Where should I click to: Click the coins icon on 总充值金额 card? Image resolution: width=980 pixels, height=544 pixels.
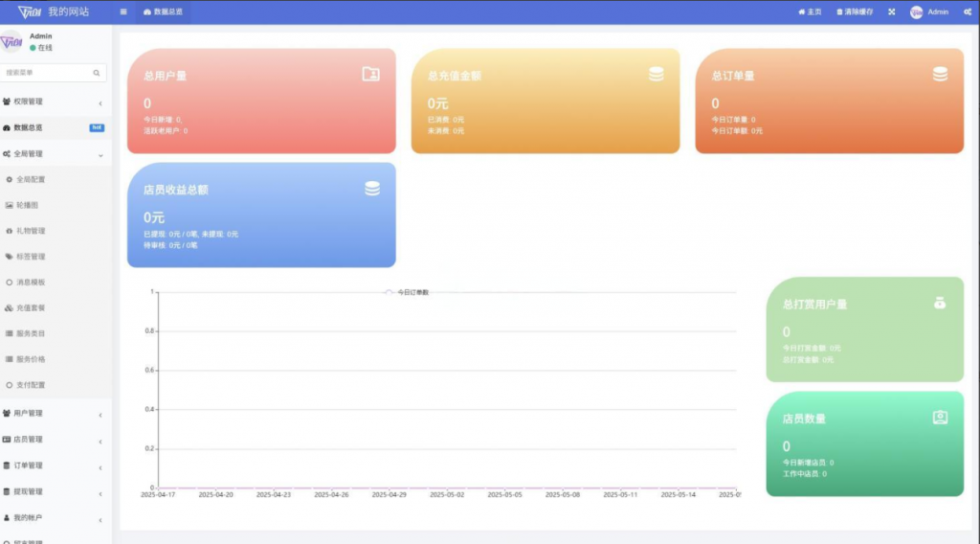click(x=657, y=74)
